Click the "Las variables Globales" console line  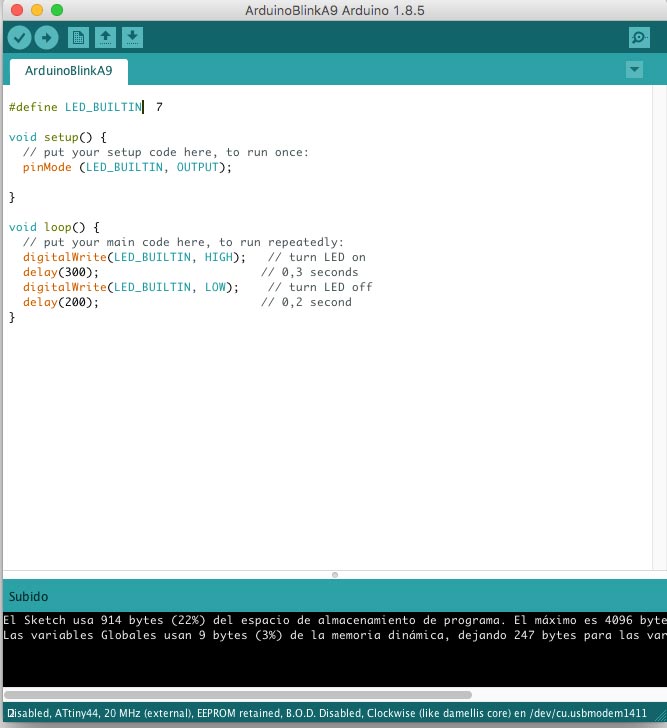click(x=335, y=635)
